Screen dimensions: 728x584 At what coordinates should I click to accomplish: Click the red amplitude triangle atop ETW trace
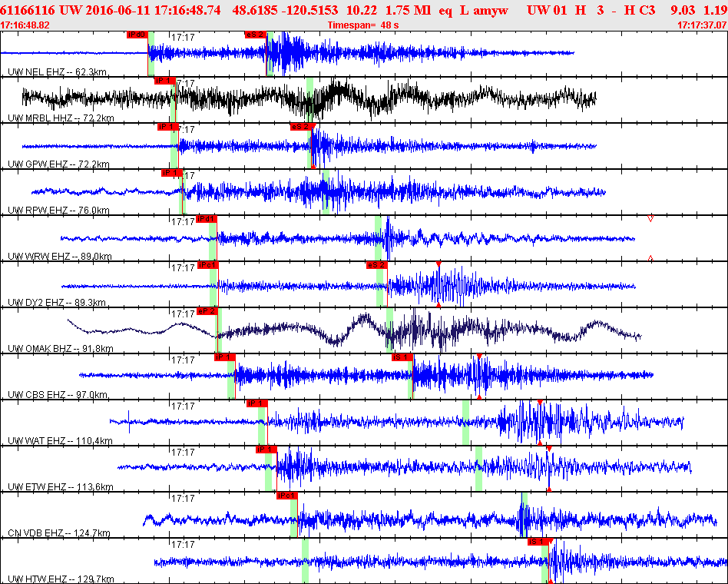549,449
